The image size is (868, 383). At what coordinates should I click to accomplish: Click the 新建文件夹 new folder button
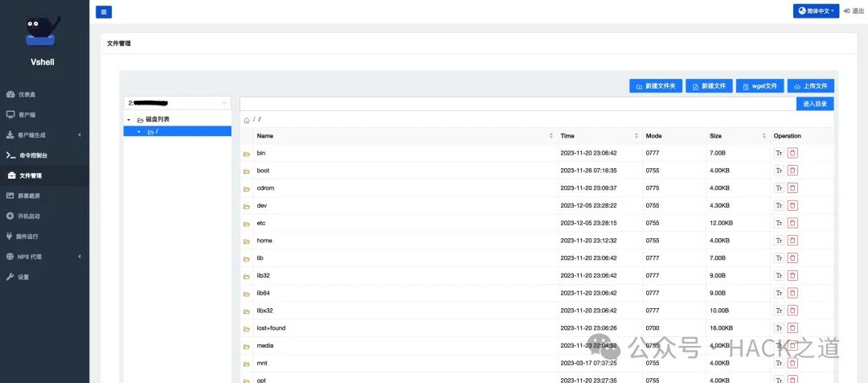point(656,86)
